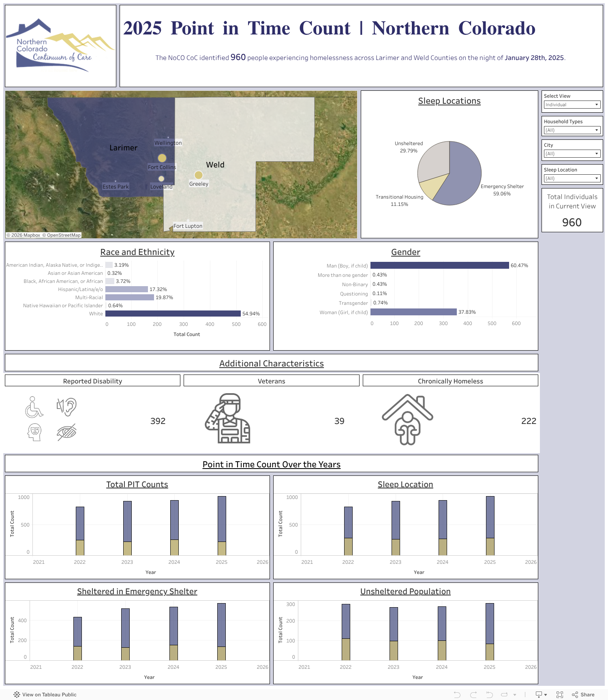The image size is (608, 700).
Task: Click the Greeley marker on the map
Action: [x=198, y=175]
